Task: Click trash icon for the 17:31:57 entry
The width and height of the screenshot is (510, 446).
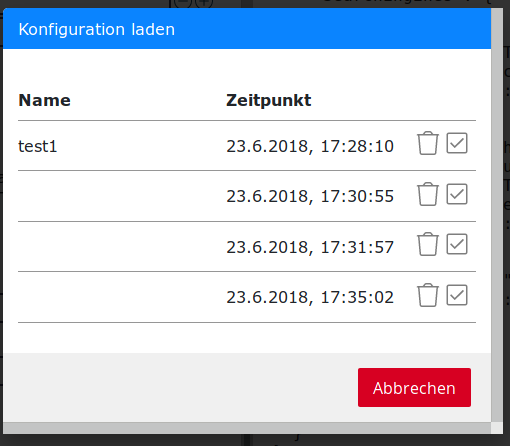Action: (x=428, y=244)
